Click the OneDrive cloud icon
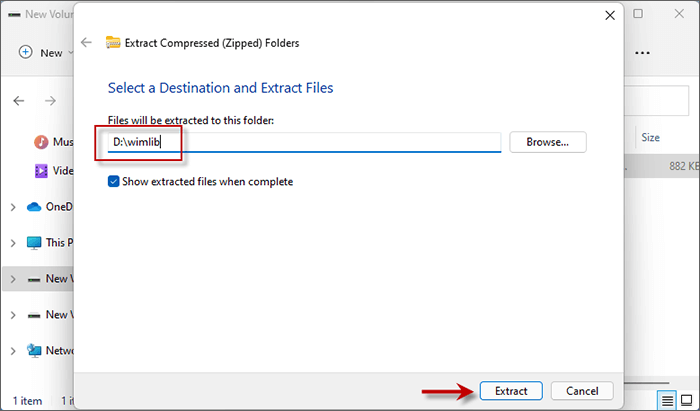This screenshot has width=700, height=411. point(34,207)
